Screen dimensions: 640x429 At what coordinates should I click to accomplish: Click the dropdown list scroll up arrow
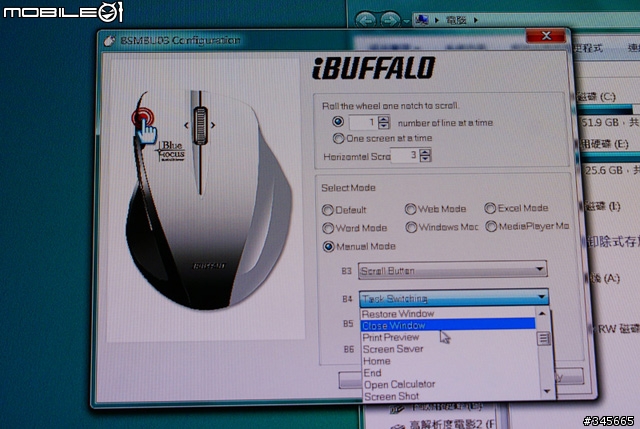pyautogui.click(x=542, y=314)
